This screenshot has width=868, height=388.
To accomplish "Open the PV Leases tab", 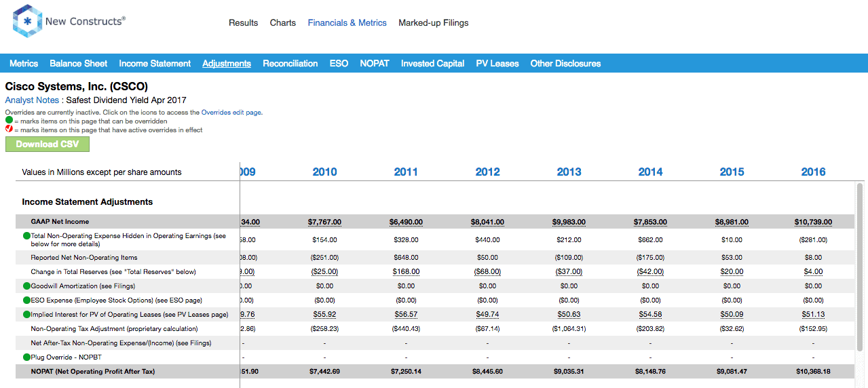I will 497,63.
